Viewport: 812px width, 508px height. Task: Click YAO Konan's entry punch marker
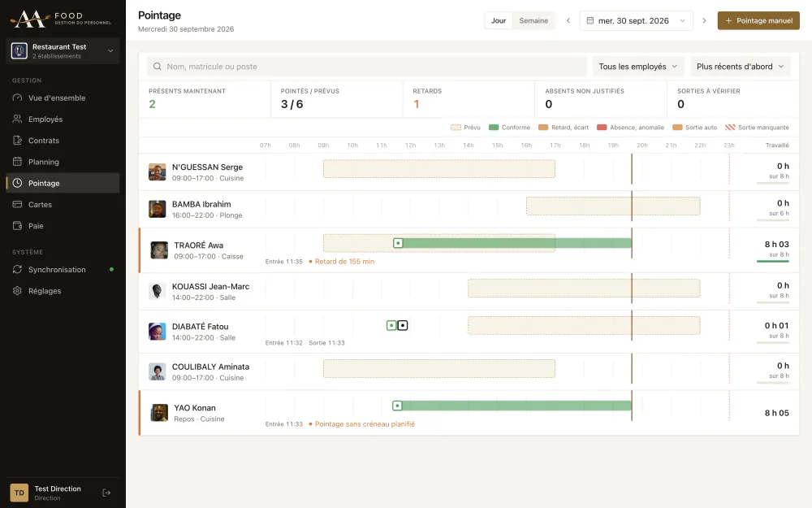tap(397, 406)
